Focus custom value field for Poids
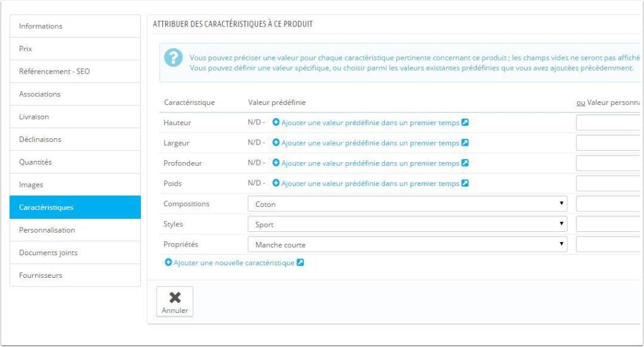This screenshot has width=644, height=347. tap(609, 183)
